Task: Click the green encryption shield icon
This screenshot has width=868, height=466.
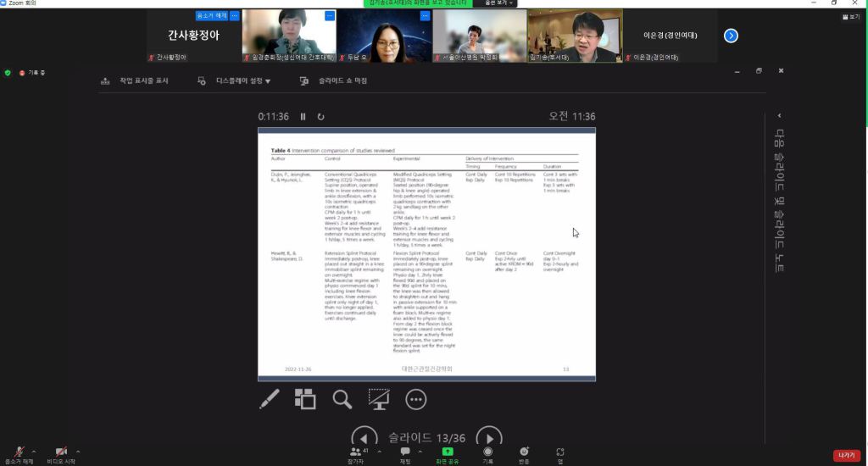Action: pyautogui.click(x=8, y=73)
